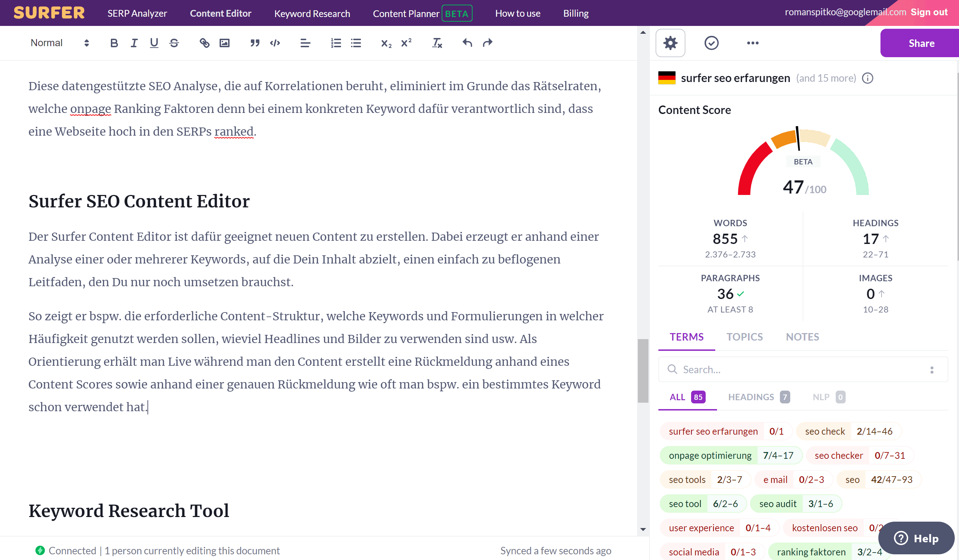Clear text formatting
The height and width of the screenshot is (560, 959).
point(437,43)
